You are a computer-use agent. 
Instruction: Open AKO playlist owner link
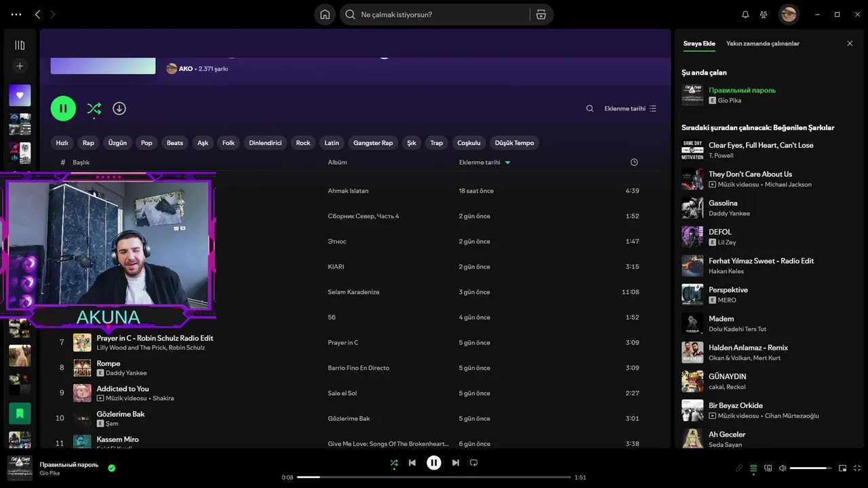pyautogui.click(x=186, y=69)
